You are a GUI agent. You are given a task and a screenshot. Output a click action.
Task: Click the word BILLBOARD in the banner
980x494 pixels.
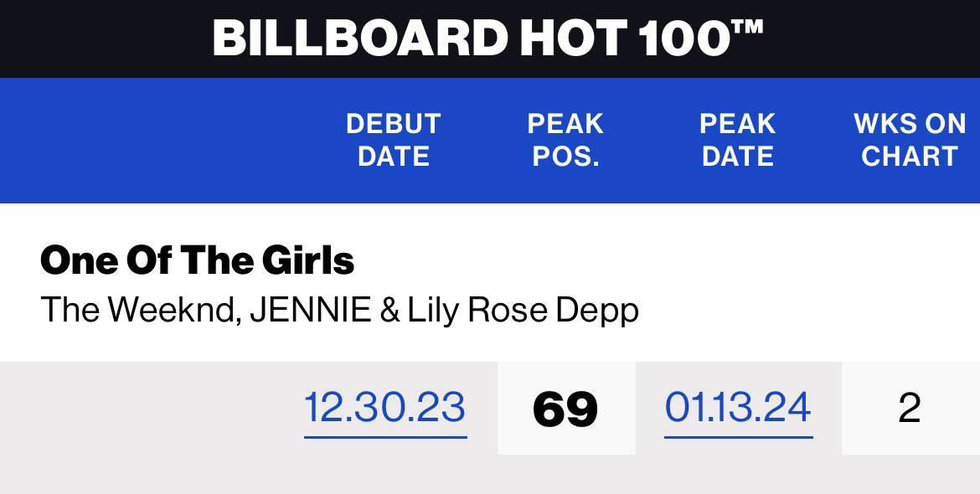[x=360, y=38]
